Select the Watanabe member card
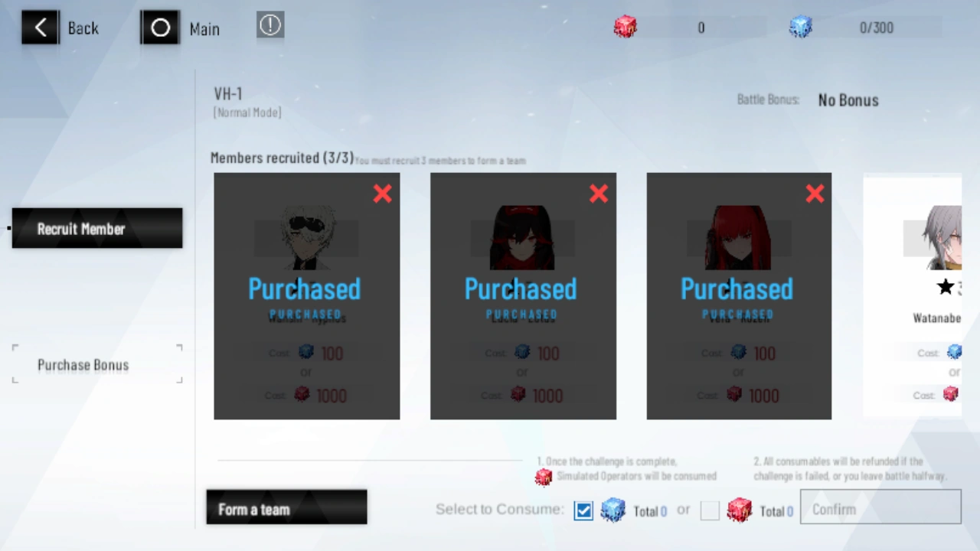This screenshot has width=980, height=551. point(913,296)
